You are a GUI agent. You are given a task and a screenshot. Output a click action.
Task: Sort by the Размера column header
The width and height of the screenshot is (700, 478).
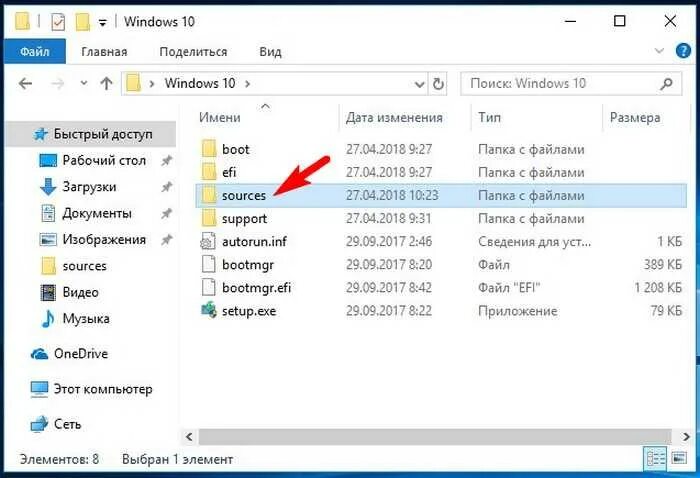click(635, 117)
